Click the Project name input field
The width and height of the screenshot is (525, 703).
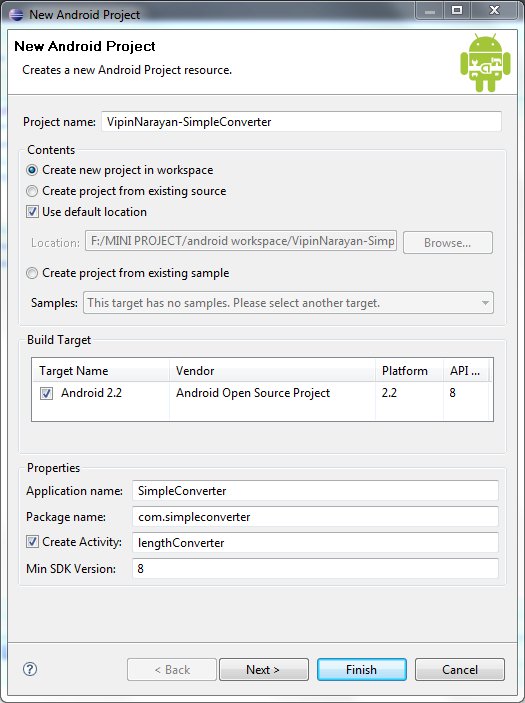(301, 122)
